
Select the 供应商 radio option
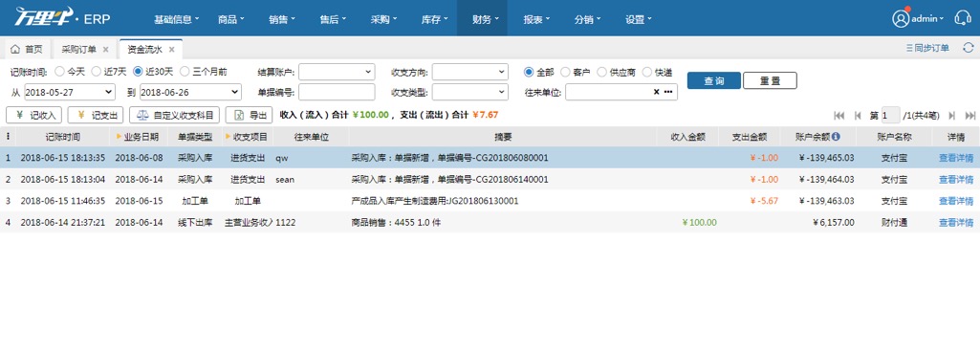pos(602,72)
